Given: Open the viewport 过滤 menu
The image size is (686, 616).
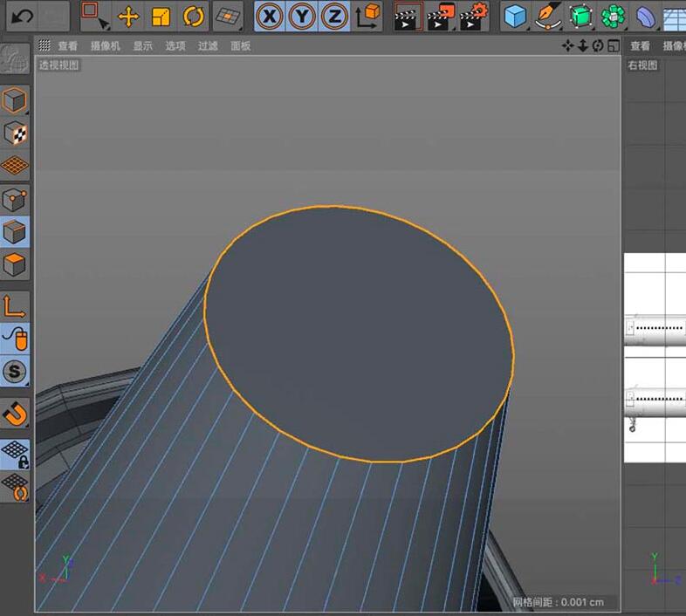Looking at the screenshot, I should [208, 45].
